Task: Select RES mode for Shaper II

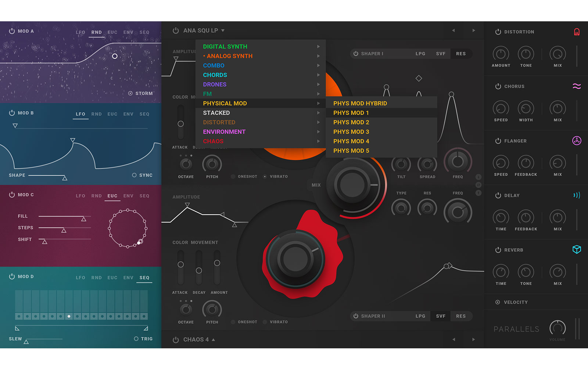Action: 461,316
